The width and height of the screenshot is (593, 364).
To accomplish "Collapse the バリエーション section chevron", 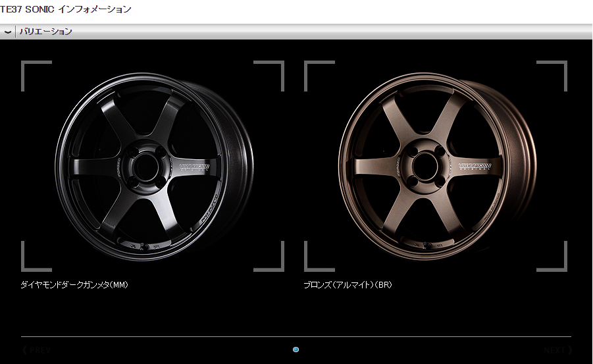I will (x=7, y=32).
